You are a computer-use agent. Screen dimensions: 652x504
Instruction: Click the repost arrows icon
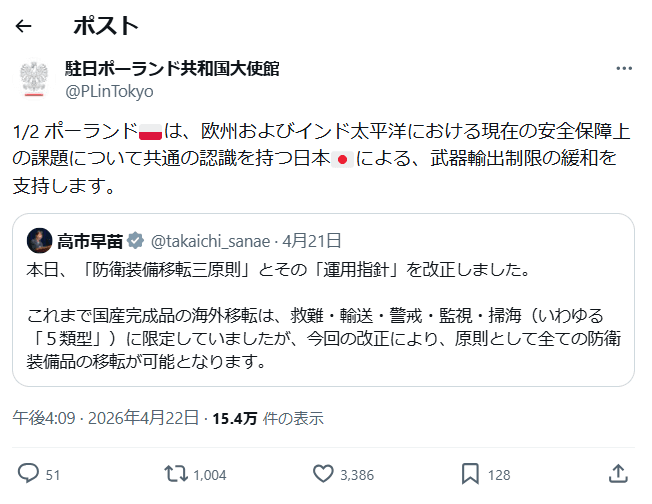pos(176,473)
